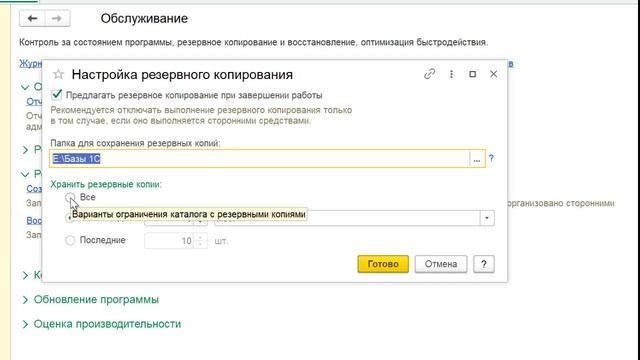
Task: Select the 'Последние' radio option
Action: 70,240
